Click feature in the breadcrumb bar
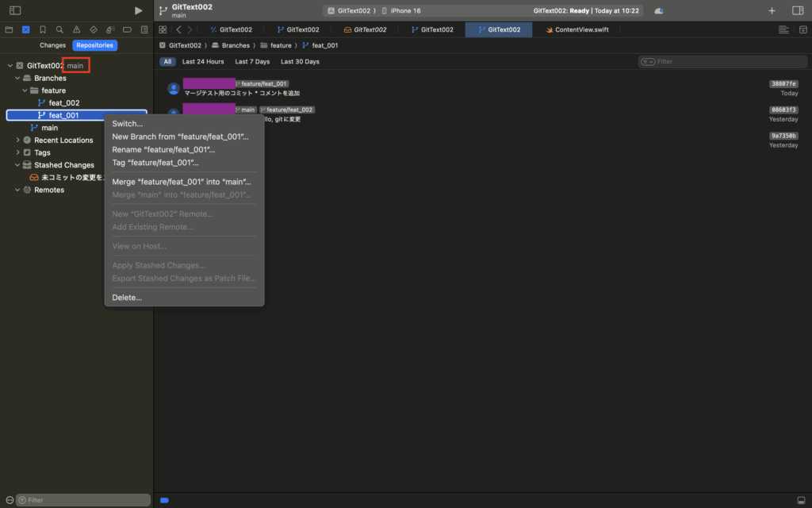This screenshot has width=812, height=508. click(276, 45)
